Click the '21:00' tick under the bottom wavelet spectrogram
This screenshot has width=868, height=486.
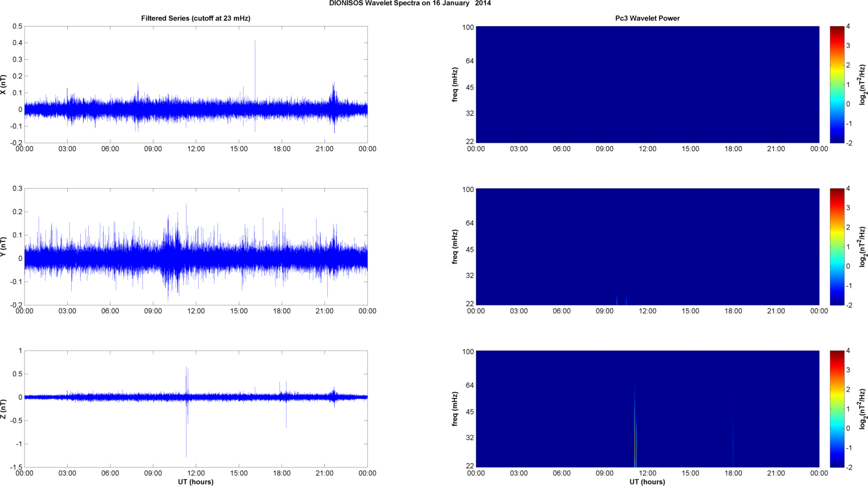776,473
